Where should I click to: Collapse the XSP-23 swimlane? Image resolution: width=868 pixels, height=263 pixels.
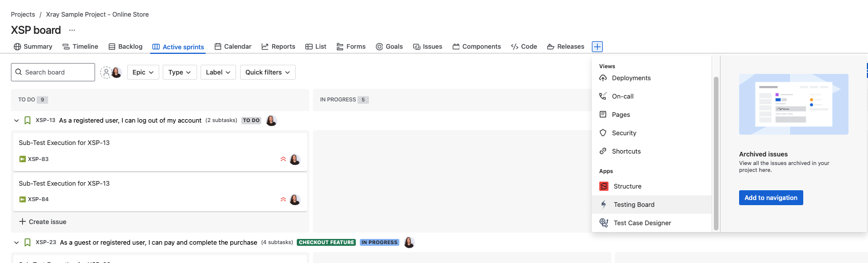(x=16, y=242)
